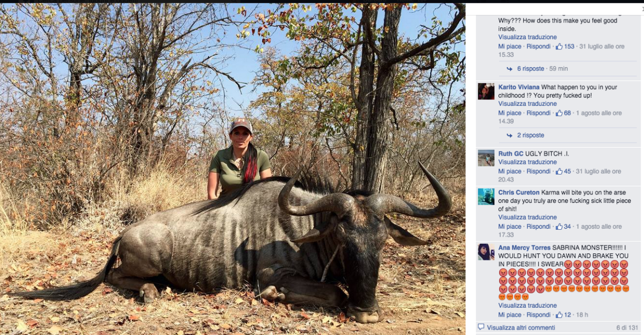Click the 6 di 131 comment counter

click(627, 326)
